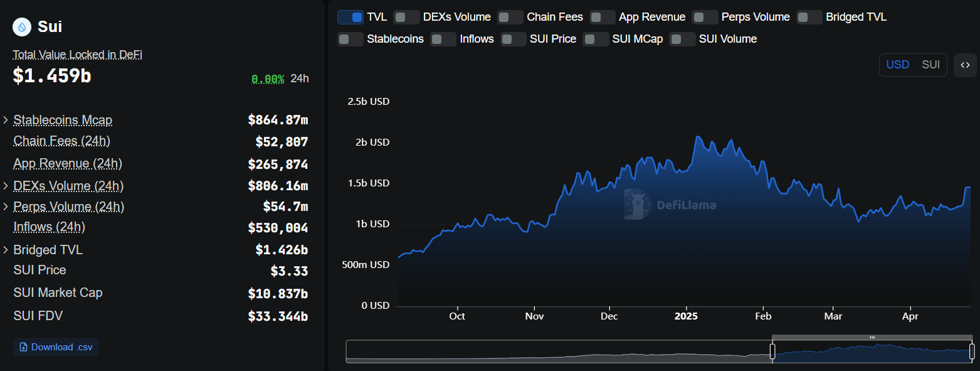
Task: Expand the Stablecoins Mcap row
Action: [6, 120]
